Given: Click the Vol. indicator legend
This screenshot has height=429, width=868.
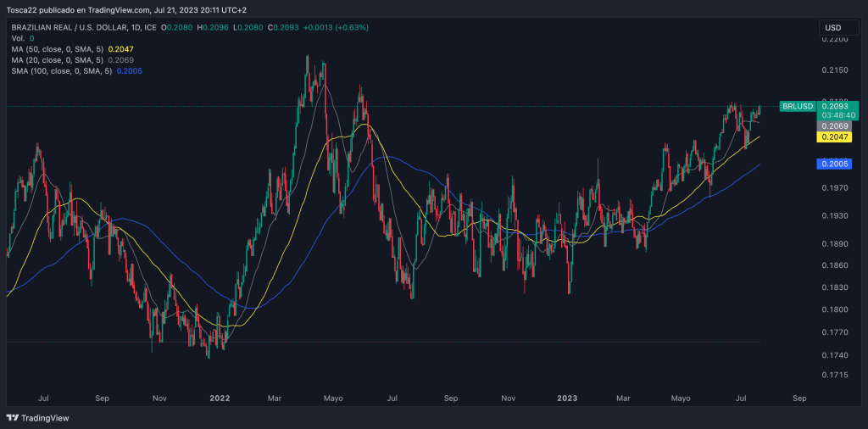Looking at the screenshot, I should [18, 39].
